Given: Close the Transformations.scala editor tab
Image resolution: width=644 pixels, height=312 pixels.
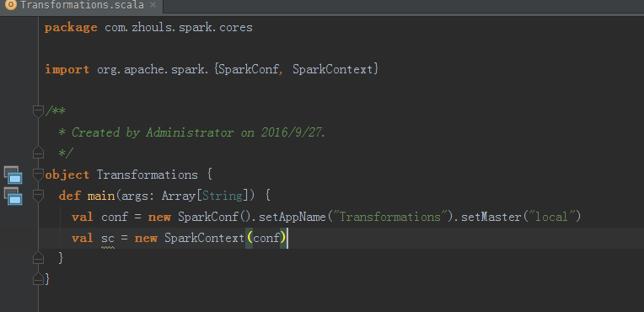Looking at the screenshot, I should (153, 5).
